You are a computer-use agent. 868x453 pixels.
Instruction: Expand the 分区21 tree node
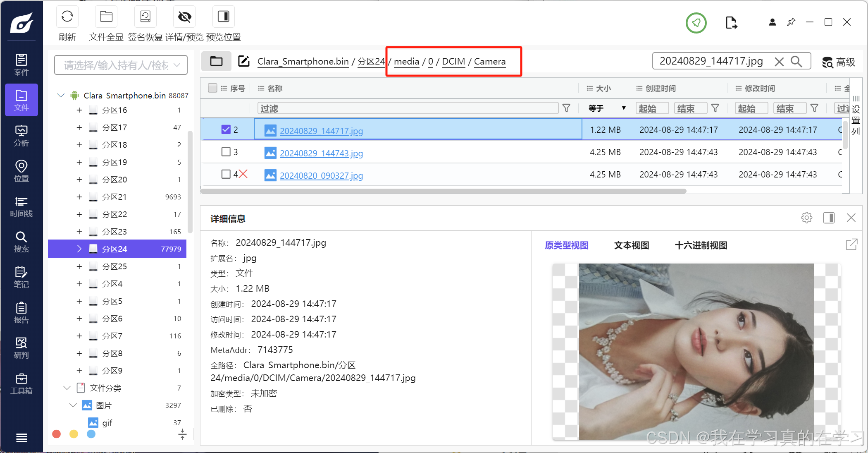pyautogui.click(x=79, y=197)
